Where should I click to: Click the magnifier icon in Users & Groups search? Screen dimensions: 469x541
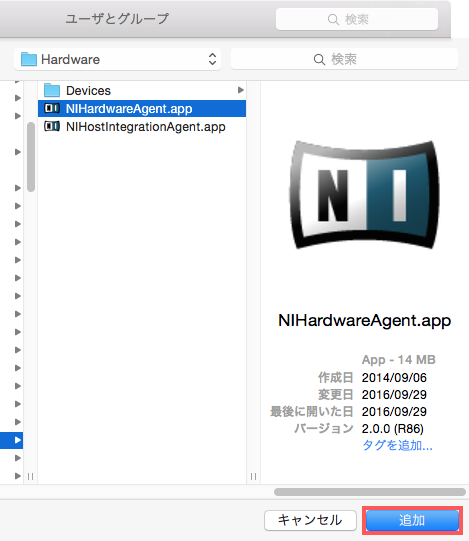(333, 19)
